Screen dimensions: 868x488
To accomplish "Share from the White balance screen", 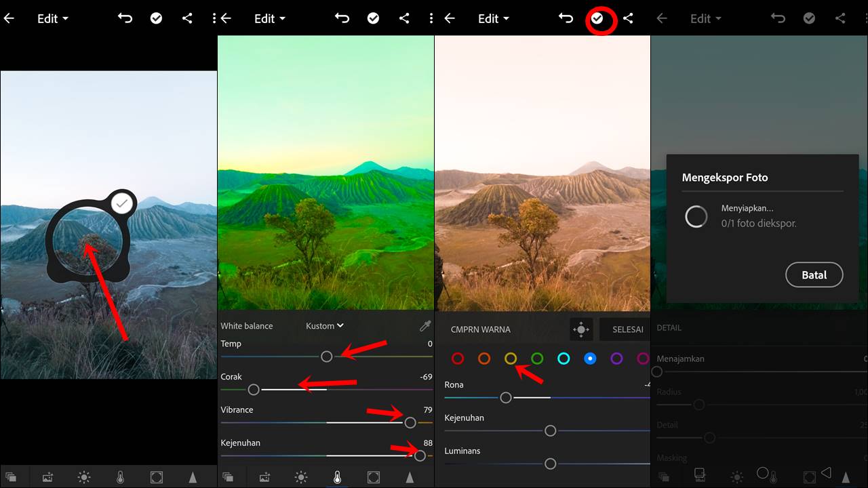I will (404, 18).
